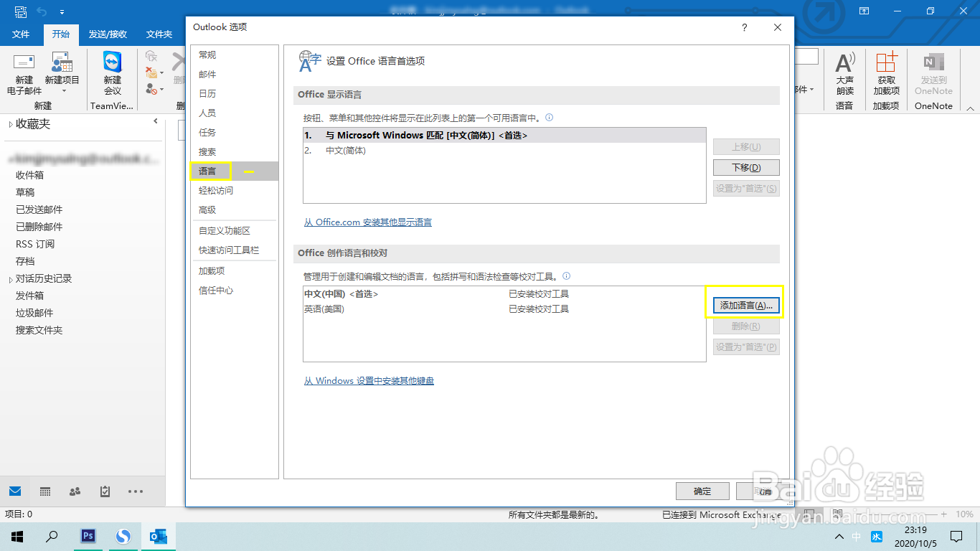
Task: Select 搜索 options category
Action: click(234, 152)
